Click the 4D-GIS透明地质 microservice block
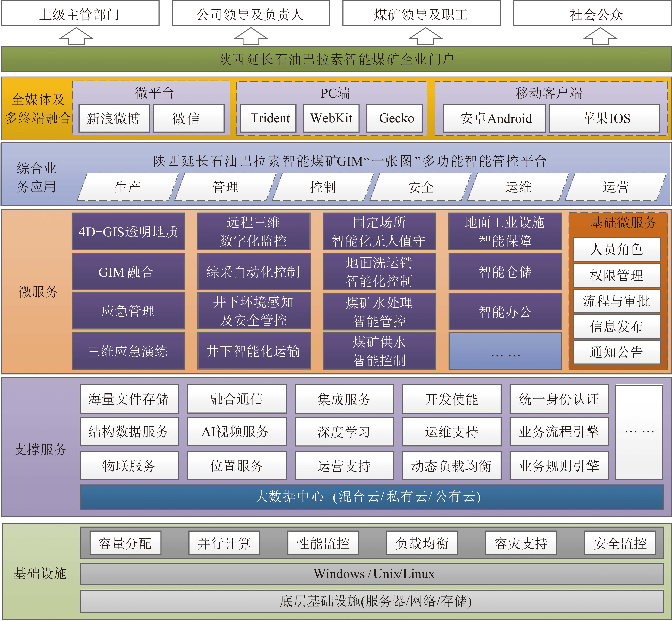The width and height of the screenshot is (672, 621). (x=128, y=231)
